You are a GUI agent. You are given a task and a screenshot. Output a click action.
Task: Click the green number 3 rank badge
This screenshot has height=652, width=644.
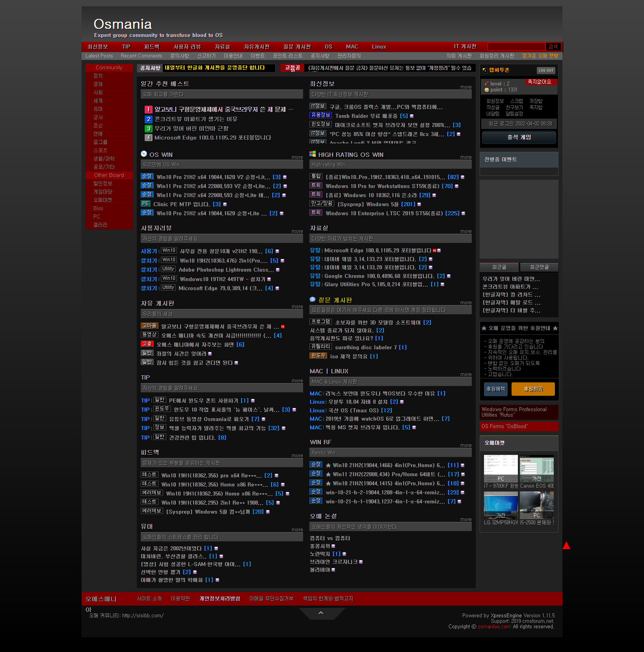click(x=148, y=129)
